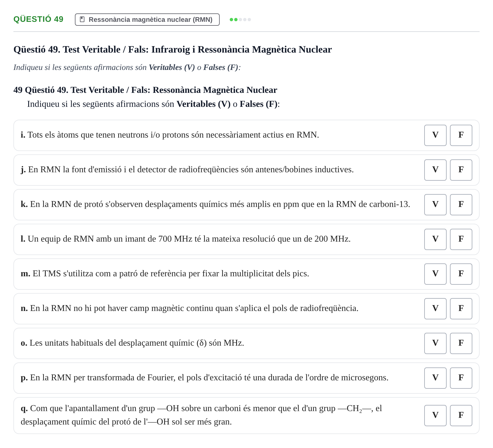Pick V for statement o. about MHz units

(435, 343)
